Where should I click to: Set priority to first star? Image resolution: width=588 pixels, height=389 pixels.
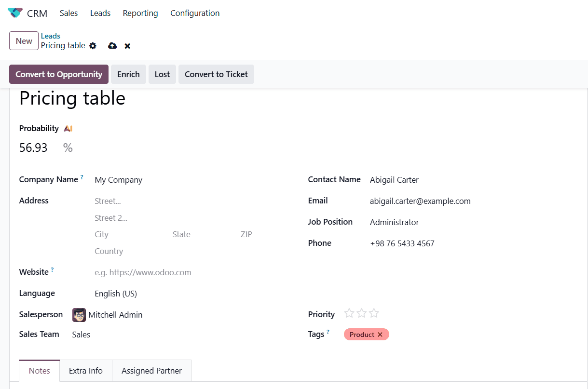click(349, 313)
